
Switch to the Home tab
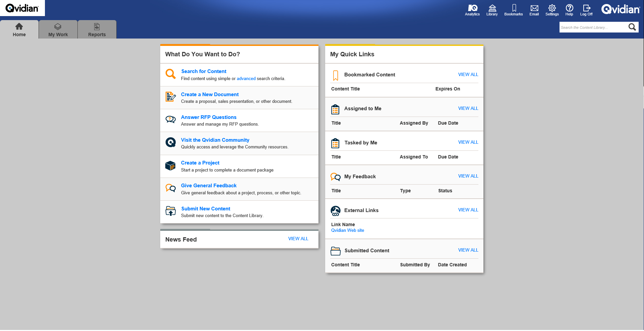[19, 29]
